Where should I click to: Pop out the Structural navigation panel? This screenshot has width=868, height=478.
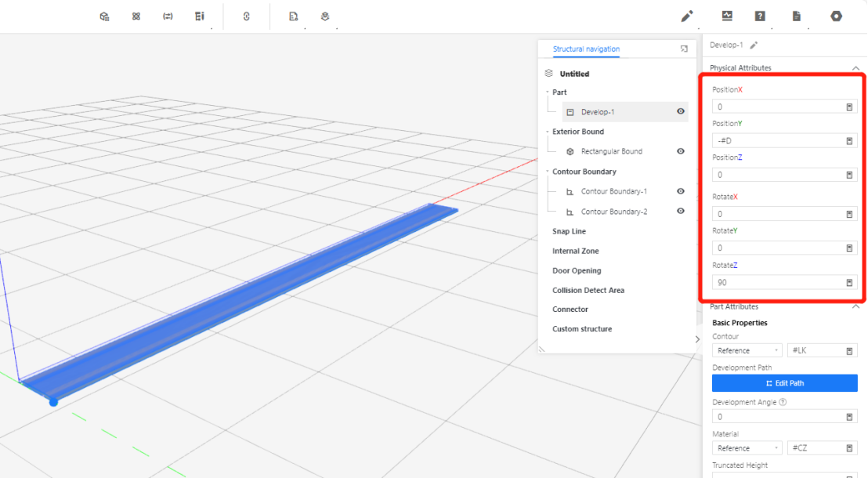coord(684,49)
